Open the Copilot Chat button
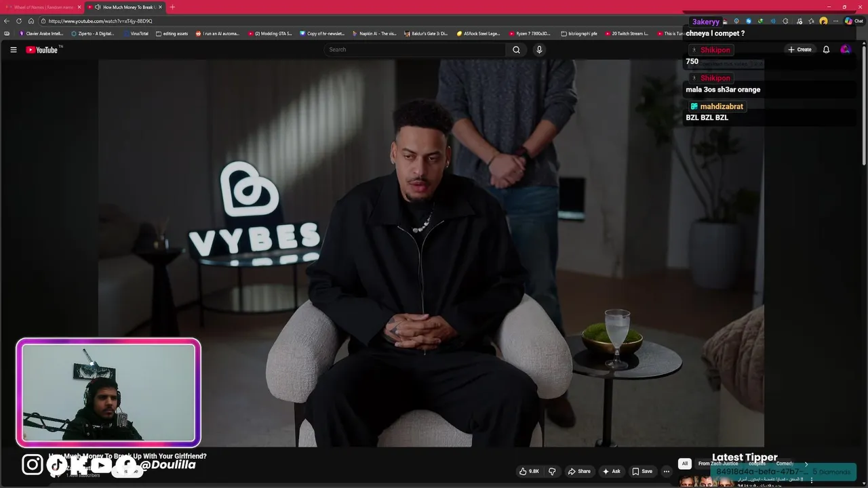Screen dimensions: 868x488 pyautogui.click(x=854, y=21)
